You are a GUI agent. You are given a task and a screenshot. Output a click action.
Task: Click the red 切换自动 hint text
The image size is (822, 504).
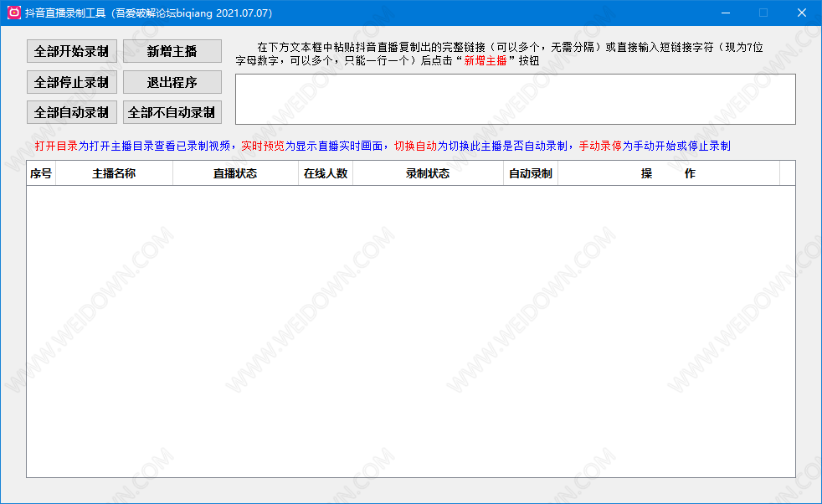(415, 146)
